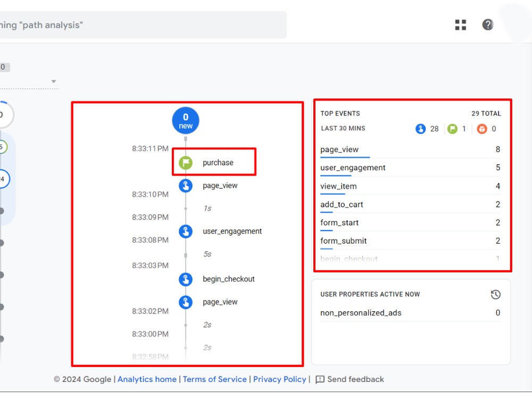Screen dimensions: 532x399
Task: Click the Send feedback button
Action: click(350, 379)
